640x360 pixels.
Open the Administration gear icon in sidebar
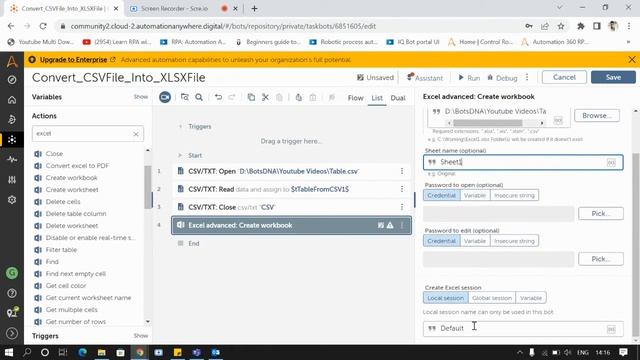tap(12, 200)
